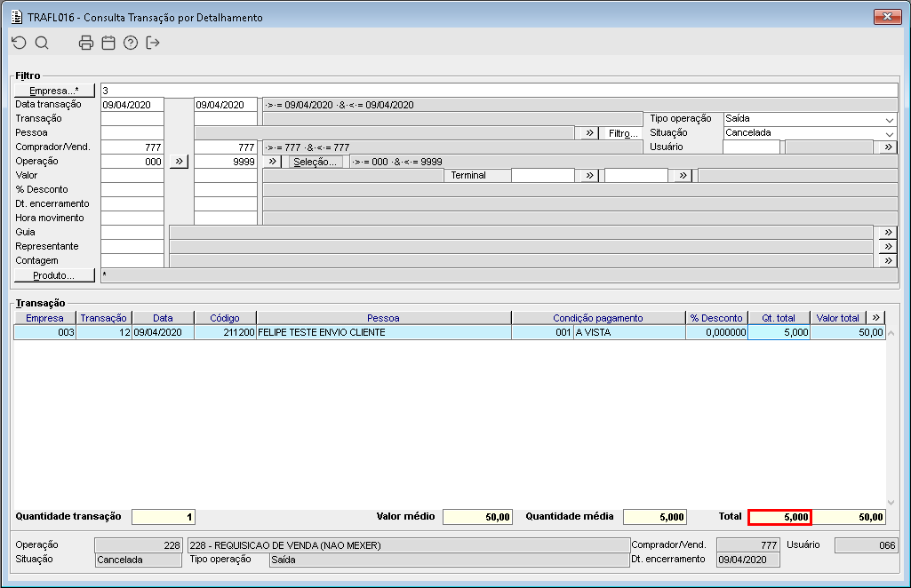Click the % Desconto grid column header
The image size is (911, 588).
pos(716,318)
